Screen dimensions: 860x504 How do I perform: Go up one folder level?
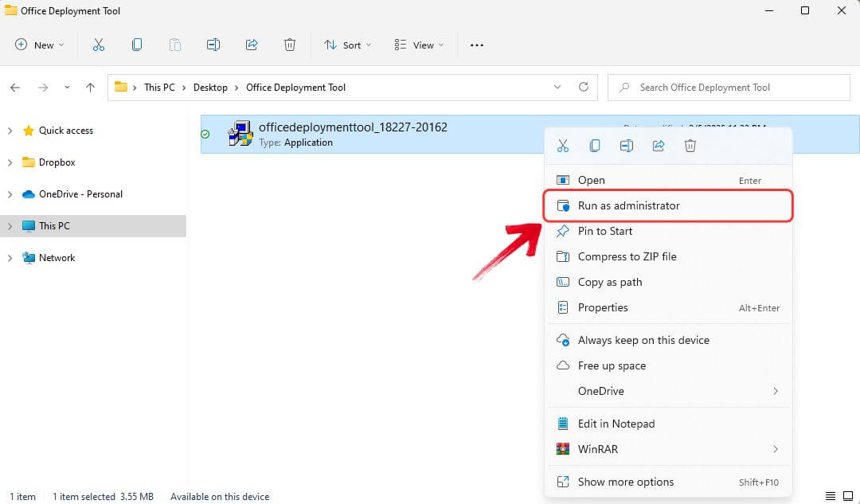(91, 88)
